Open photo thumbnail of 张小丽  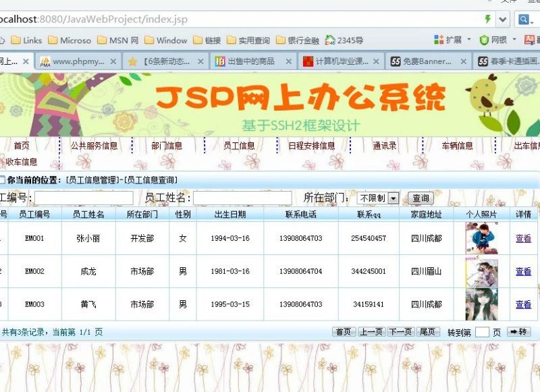click(x=481, y=238)
